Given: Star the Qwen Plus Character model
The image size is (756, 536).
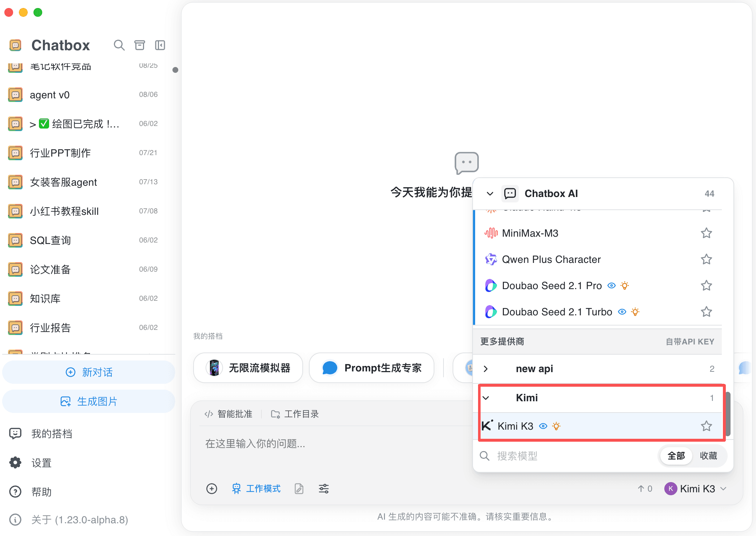Looking at the screenshot, I should click(x=706, y=259).
